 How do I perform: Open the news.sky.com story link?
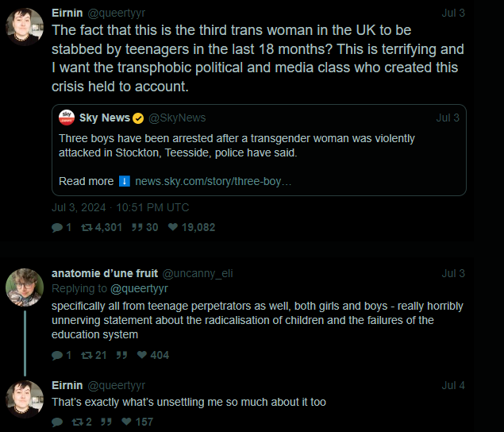click(x=214, y=181)
